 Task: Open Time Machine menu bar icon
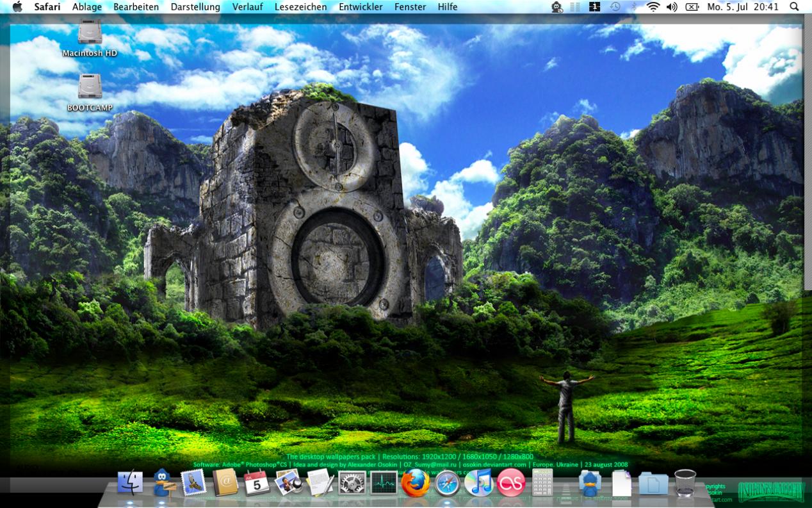click(x=615, y=7)
